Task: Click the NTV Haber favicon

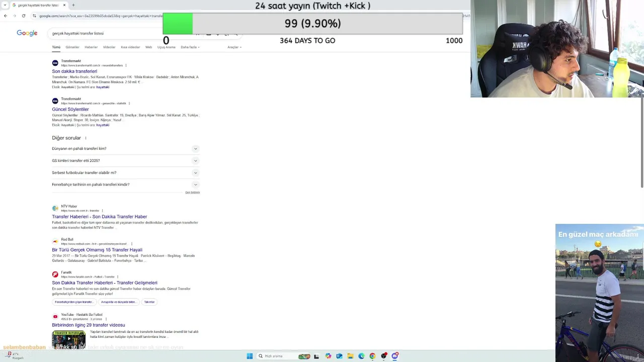Action: [55, 208]
